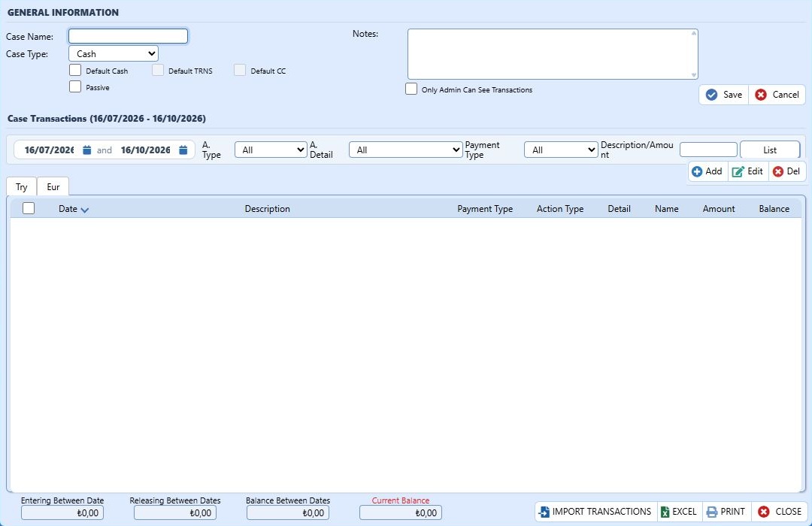Image resolution: width=812 pixels, height=526 pixels.
Task: Click the start date field 16/07/2026
Action: point(49,150)
